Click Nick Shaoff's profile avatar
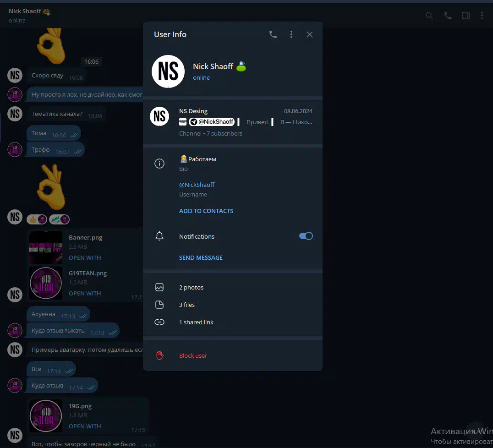This screenshot has width=493, height=448. [x=168, y=71]
